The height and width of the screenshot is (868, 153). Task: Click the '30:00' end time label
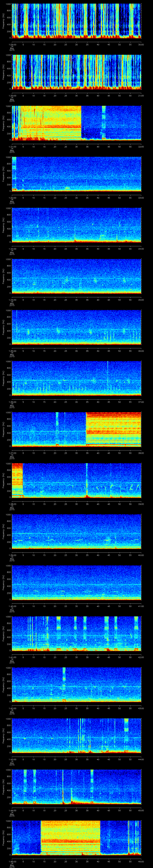coord(141,44)
